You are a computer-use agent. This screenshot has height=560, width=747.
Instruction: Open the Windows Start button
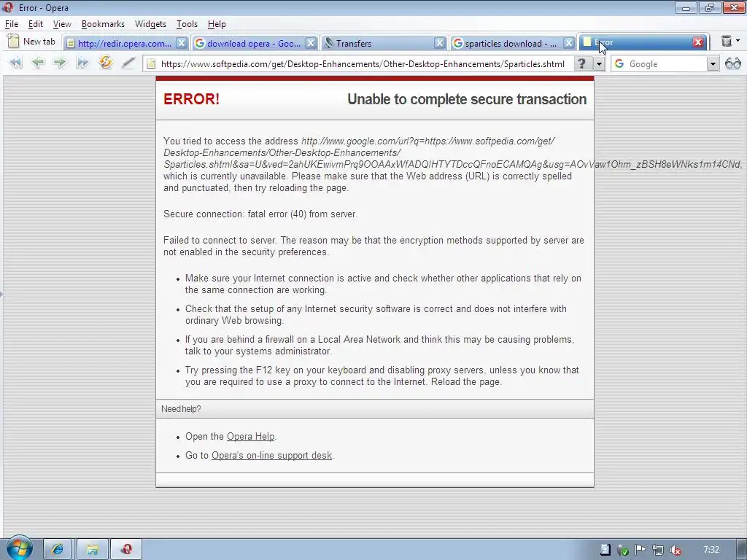click(19, 548)
